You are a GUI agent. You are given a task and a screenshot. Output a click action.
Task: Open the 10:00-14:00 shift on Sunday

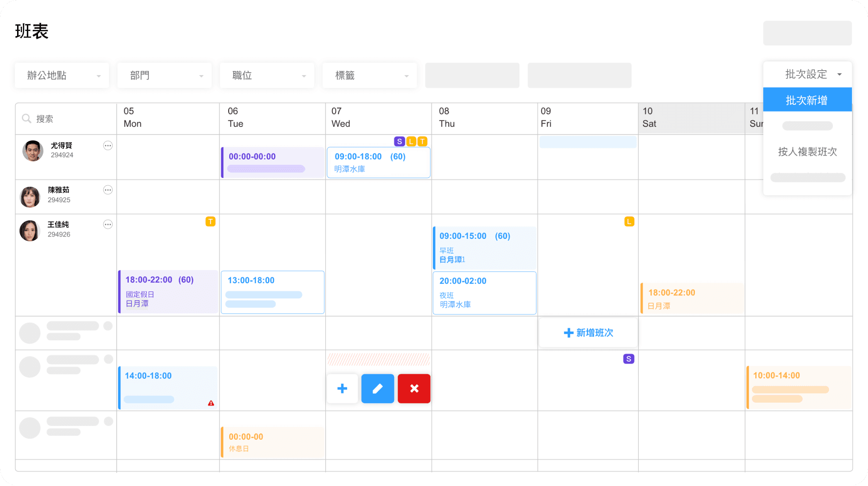pyautogui.click(x=799, y=388)
